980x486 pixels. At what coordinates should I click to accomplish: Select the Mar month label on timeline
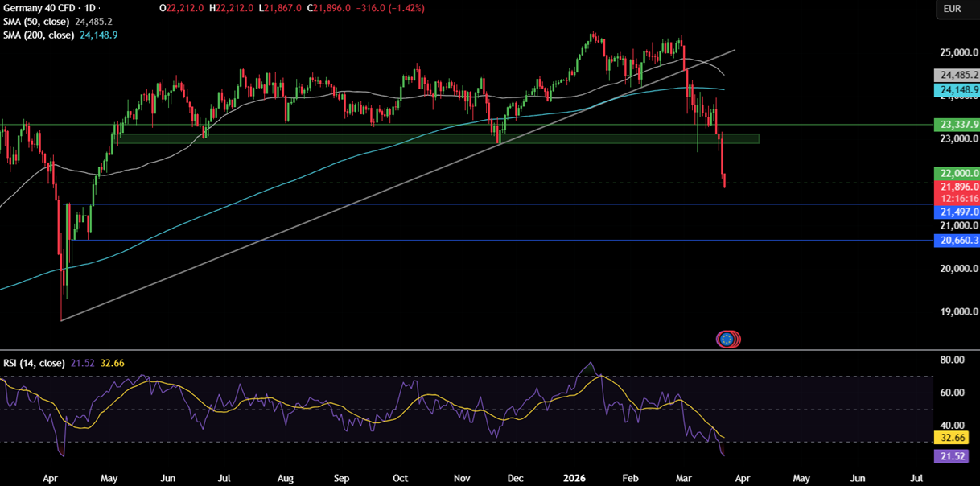pos(684,477)
